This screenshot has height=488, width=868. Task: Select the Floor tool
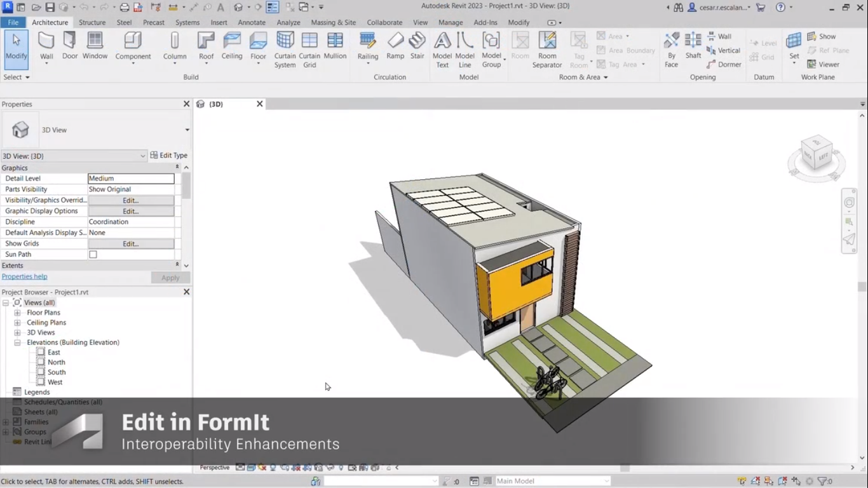pos(258,47)
